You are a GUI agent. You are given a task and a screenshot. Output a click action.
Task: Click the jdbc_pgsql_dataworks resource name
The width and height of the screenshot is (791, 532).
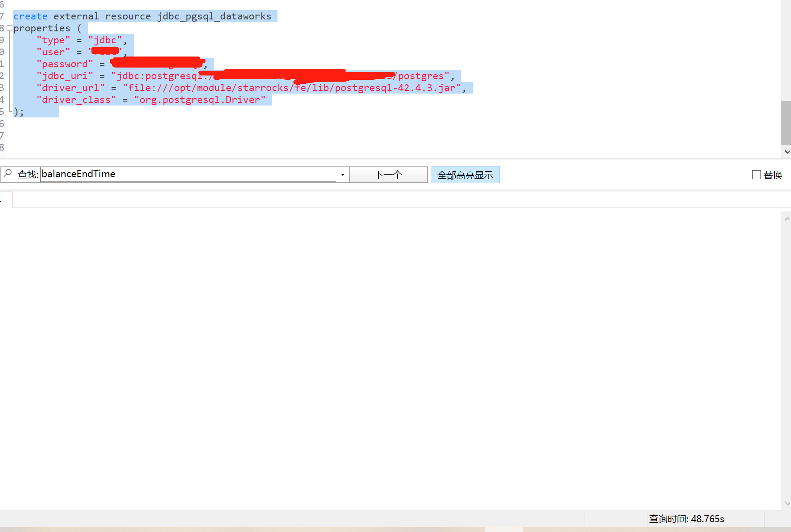(214, 16)
